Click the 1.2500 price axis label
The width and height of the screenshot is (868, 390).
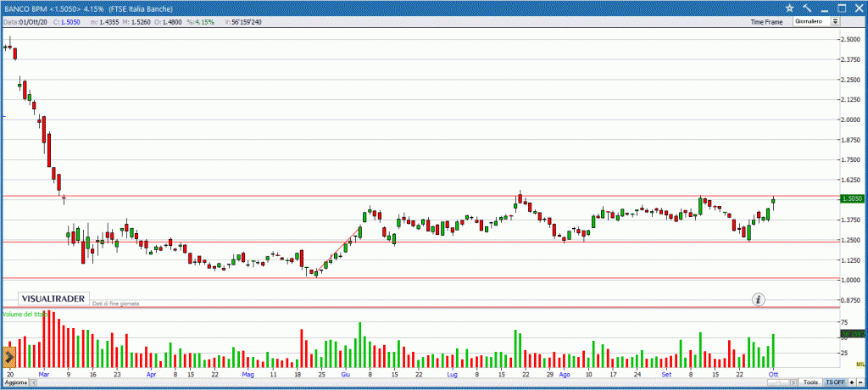(x=850, y=240)
